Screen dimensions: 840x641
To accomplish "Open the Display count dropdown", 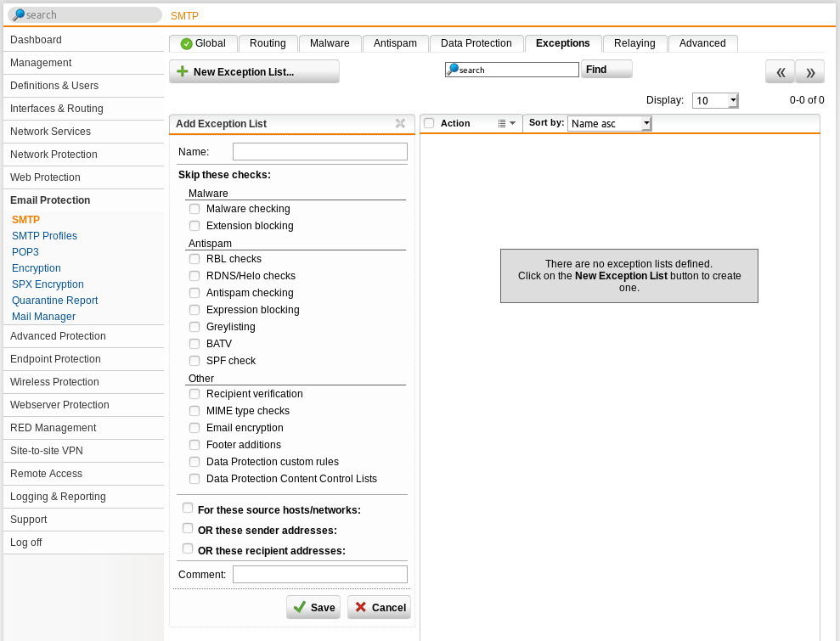I will pos(714,99).
